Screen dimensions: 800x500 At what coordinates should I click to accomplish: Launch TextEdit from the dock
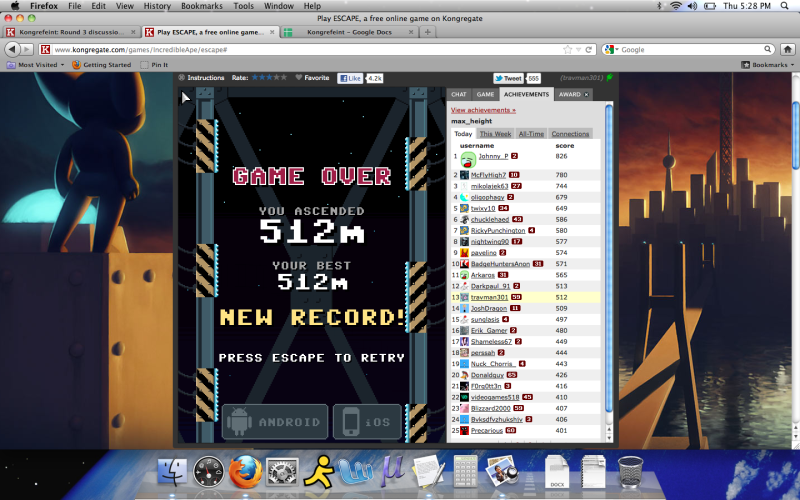[x=429, y=471]
